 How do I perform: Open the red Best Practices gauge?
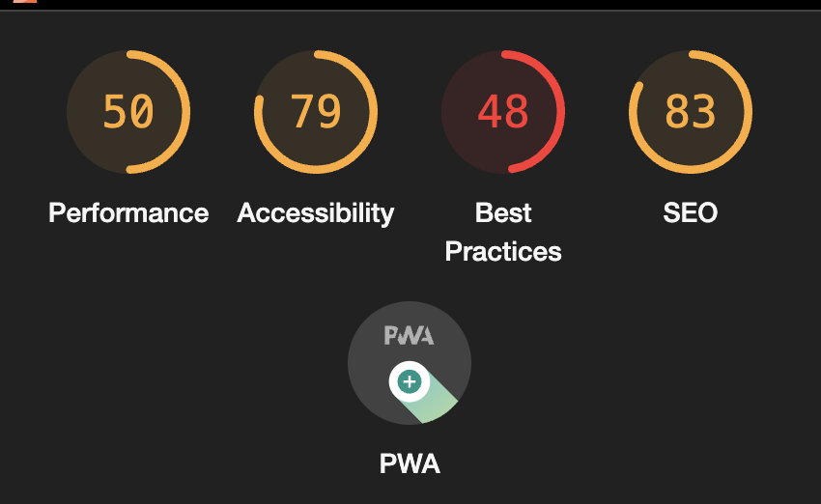click(x=503, y=111)
